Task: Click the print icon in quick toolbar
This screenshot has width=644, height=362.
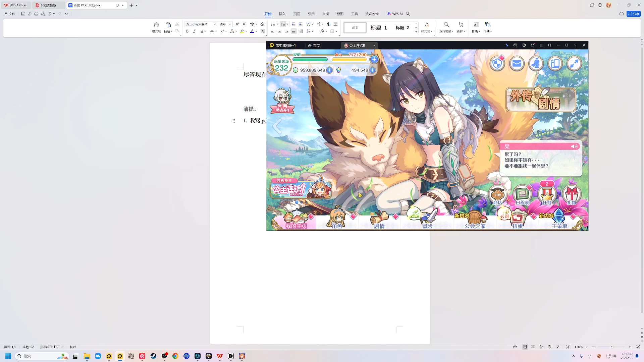Action: [x=36, y=14]
